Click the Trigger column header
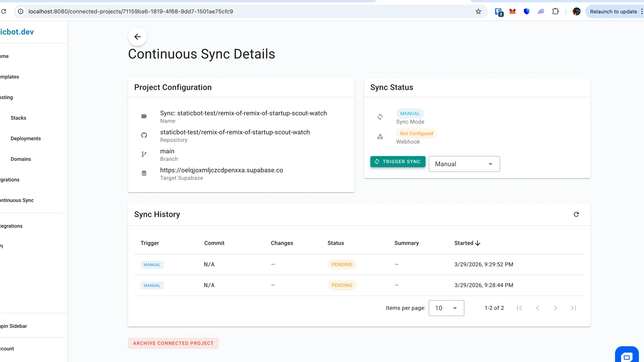 [x=150, y=243]
